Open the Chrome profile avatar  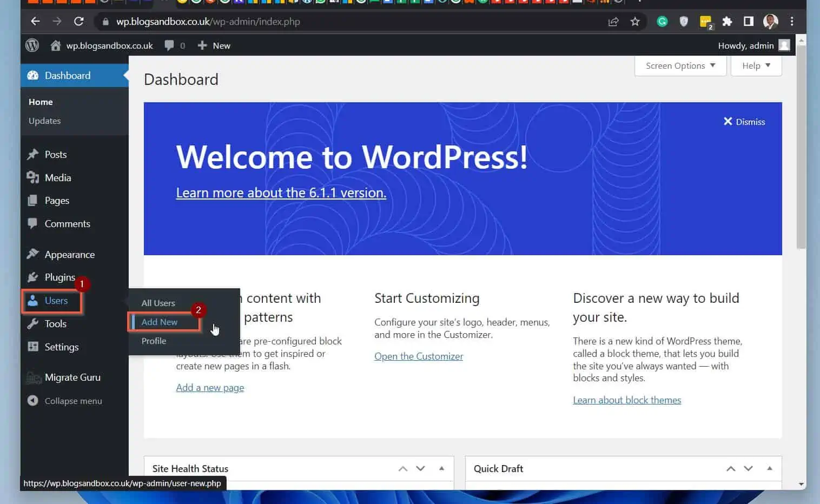tap(770, 22)
